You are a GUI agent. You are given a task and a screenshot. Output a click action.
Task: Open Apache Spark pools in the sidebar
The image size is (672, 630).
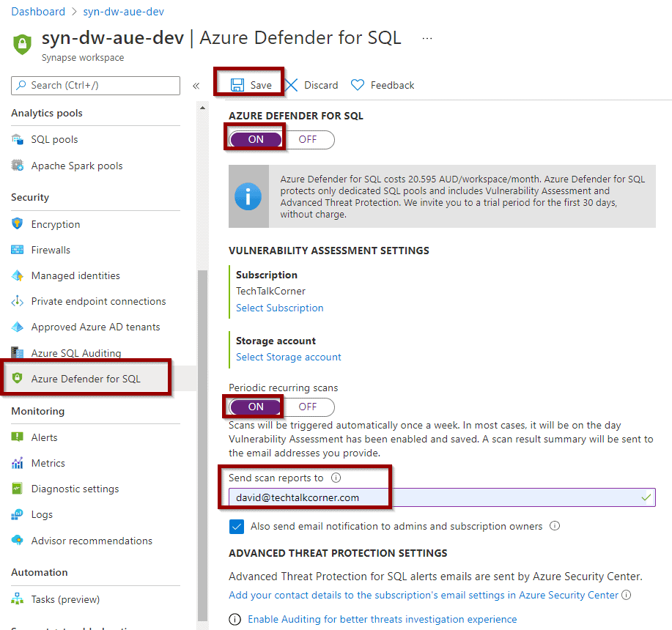77,166
